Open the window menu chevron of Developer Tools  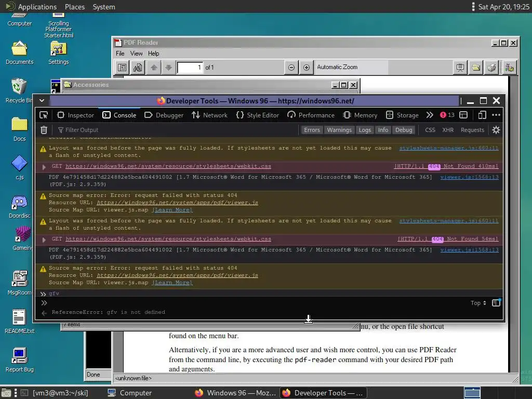tap(42, 100)
